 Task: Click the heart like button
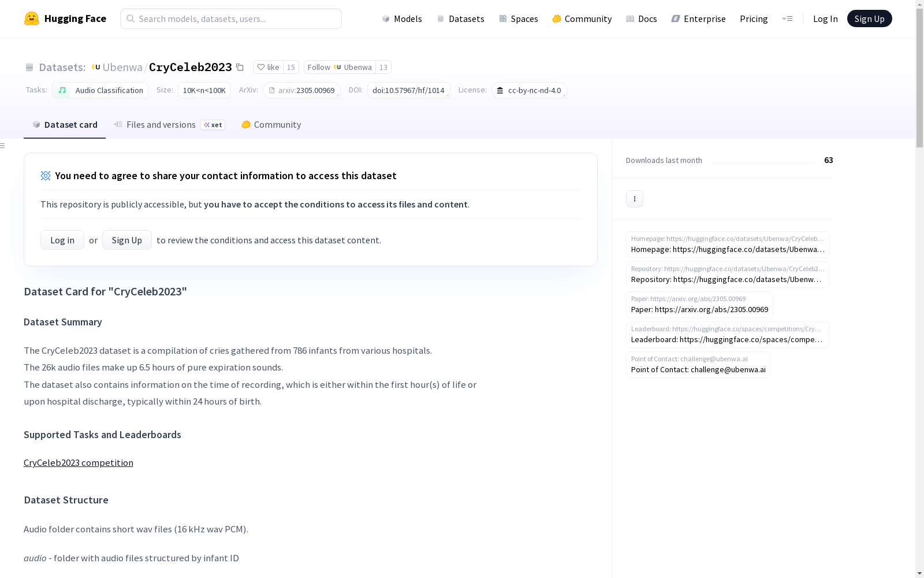pos(268,67)
